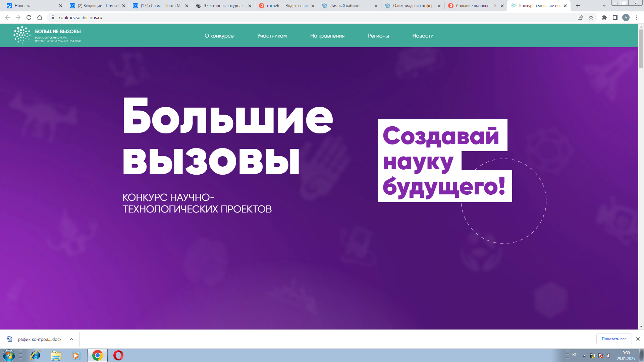Click the network tray icon

592,356
